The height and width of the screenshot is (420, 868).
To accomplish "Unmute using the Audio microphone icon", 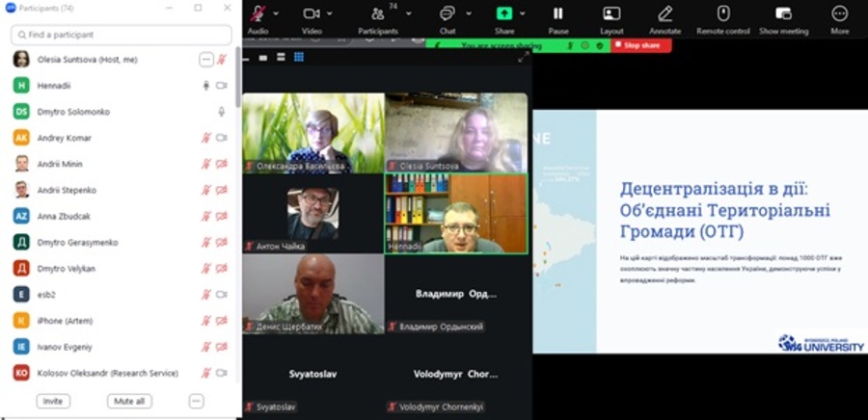I will click(258, 13).
